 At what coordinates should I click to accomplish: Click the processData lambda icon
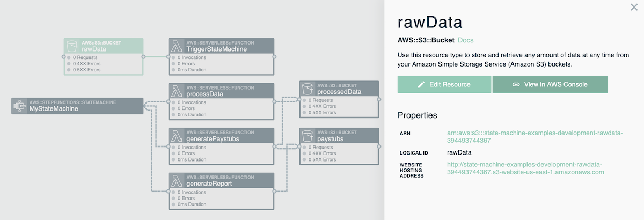177,91
